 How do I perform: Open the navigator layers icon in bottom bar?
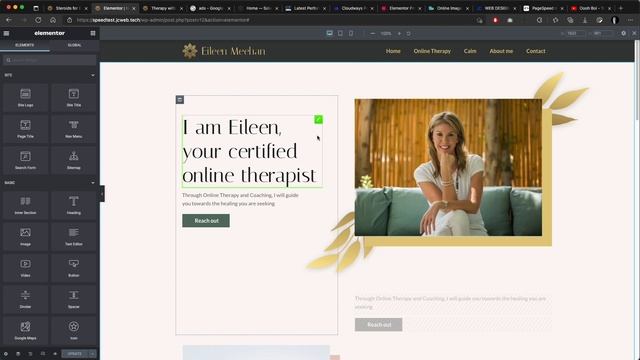tap(18, 354)
